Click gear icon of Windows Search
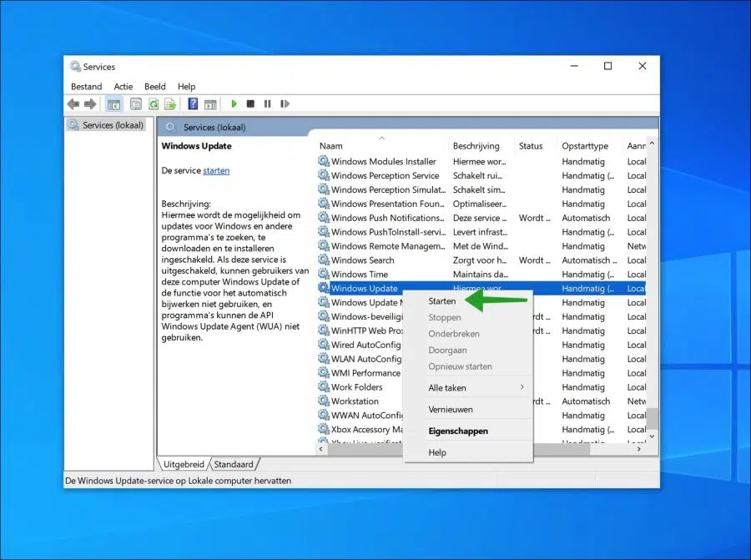The image size is (751, 560). click(x=324, y=260)
